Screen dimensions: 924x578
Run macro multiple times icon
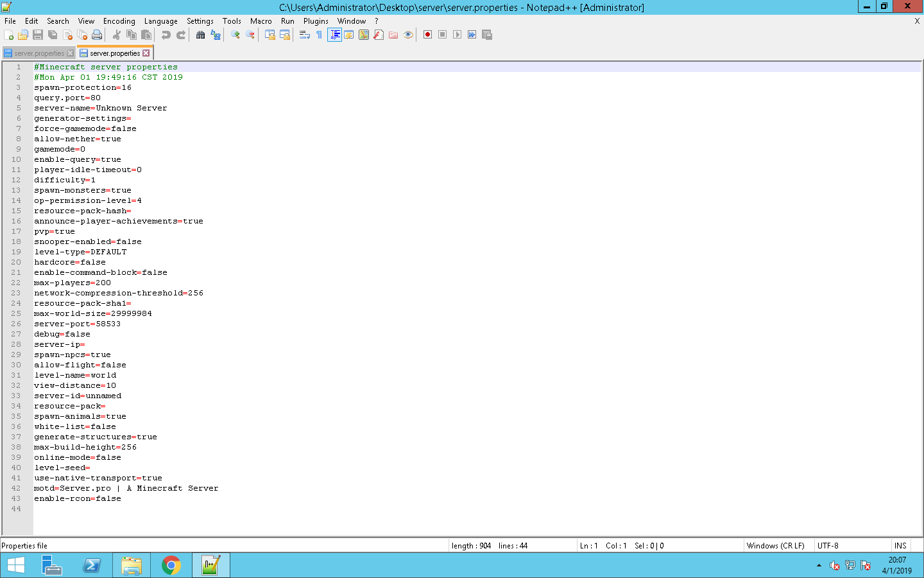click(472, 35)
